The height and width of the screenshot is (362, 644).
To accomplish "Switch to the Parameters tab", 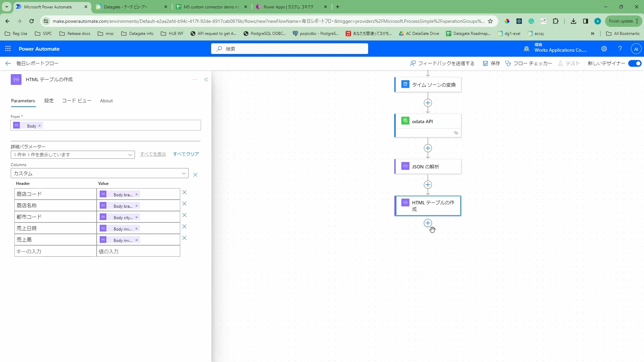I will (23, 101).
